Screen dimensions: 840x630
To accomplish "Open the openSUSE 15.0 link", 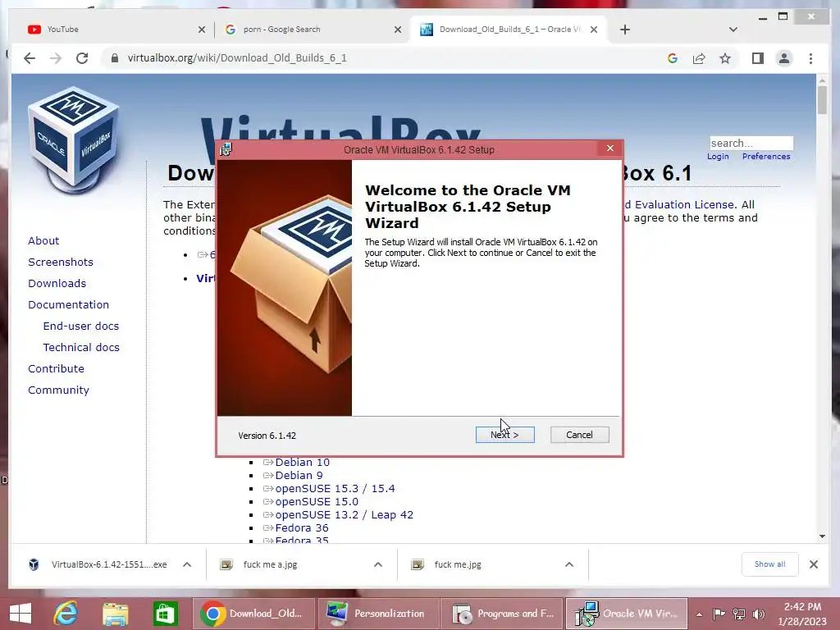I will click(317, 502).
